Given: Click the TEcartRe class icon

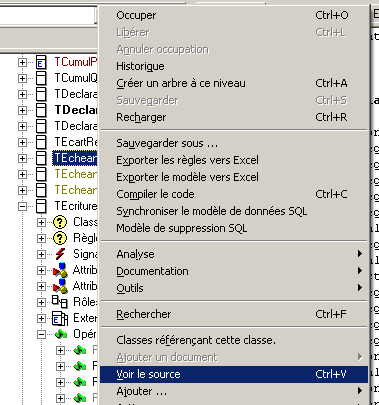Looking at the screenshot, I should (41, 142).
